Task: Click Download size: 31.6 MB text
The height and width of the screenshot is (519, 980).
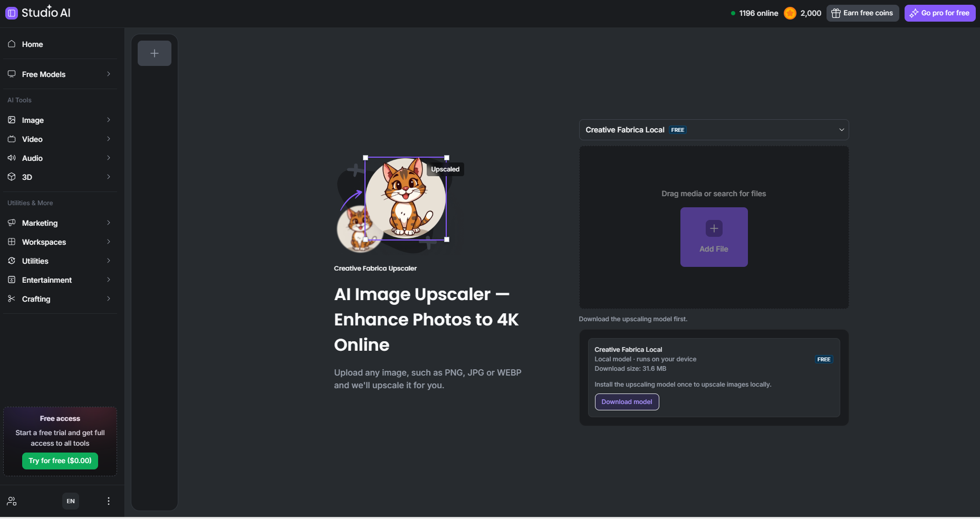Action: 630,369
